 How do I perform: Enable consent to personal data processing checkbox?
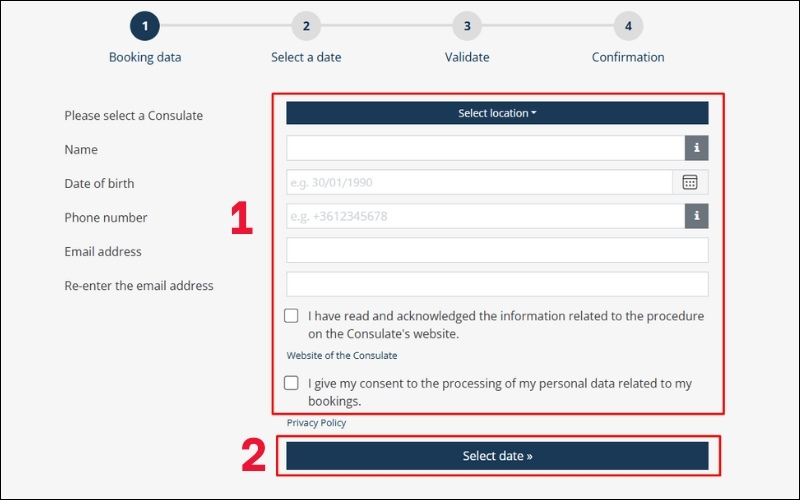(291, 383)
